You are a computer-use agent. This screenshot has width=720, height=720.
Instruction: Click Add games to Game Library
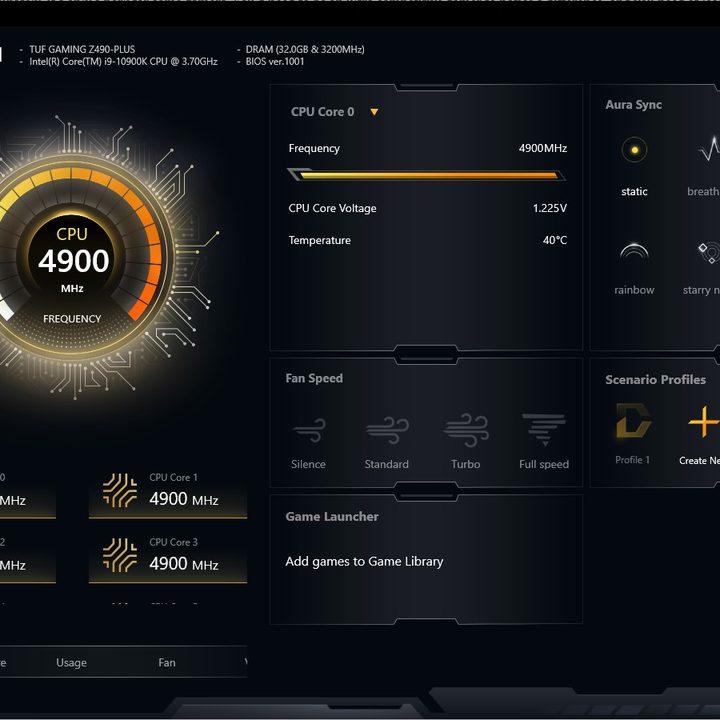coord(364,562)
